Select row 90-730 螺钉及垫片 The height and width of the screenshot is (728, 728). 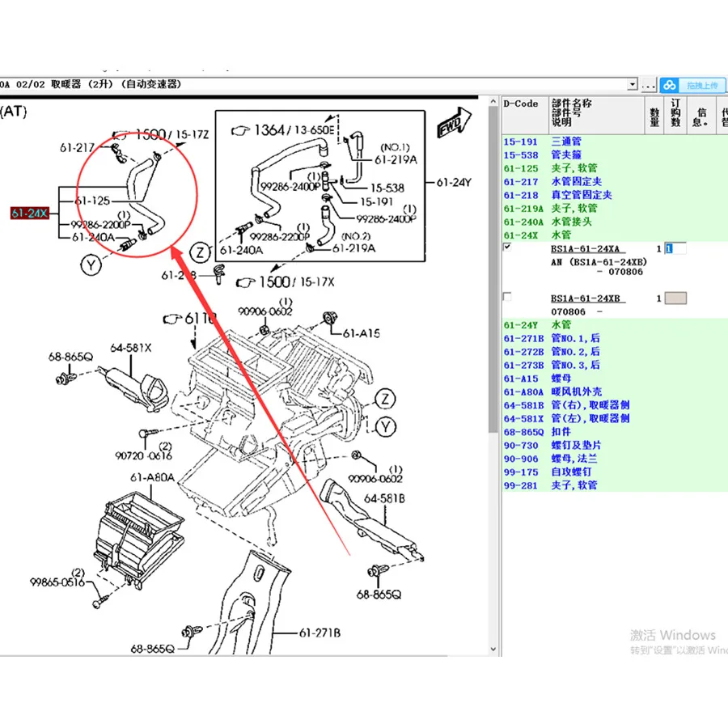pos(615,446)
